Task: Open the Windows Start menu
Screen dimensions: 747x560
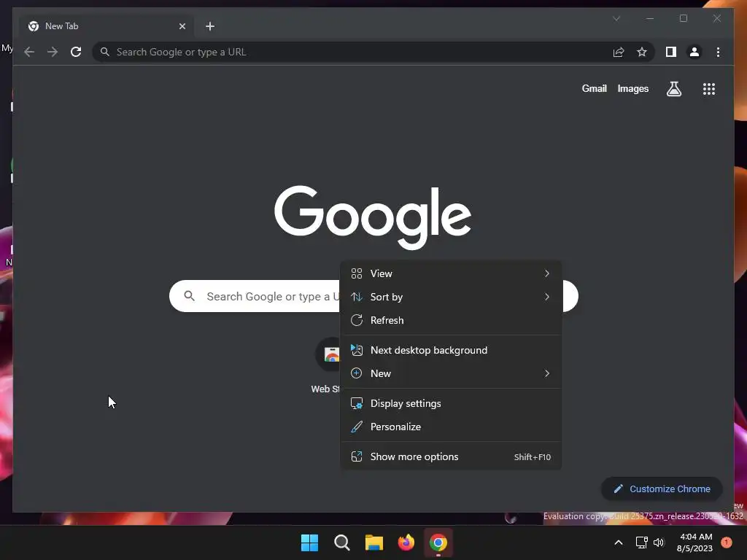Action: [x=309, y=542]
